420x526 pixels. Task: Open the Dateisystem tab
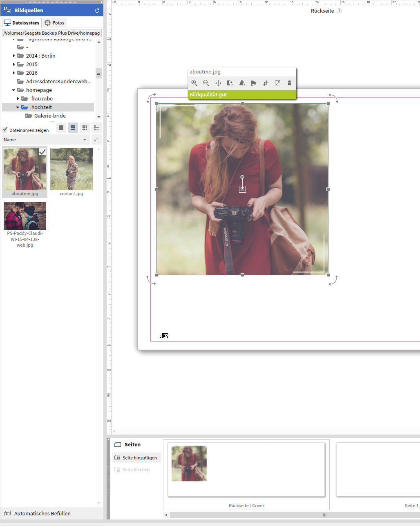point(22,23)
